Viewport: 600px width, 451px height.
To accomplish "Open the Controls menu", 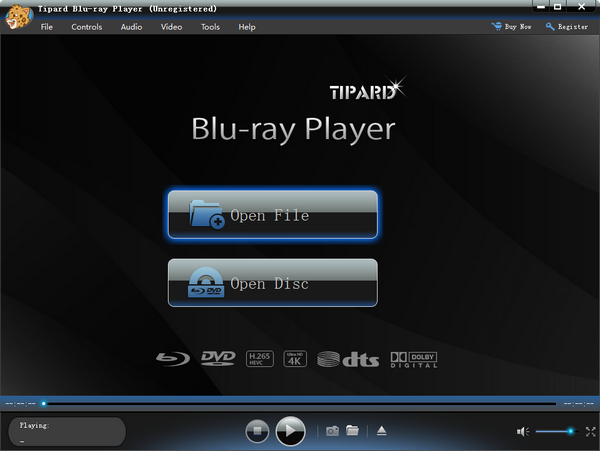I will (87, 27).
